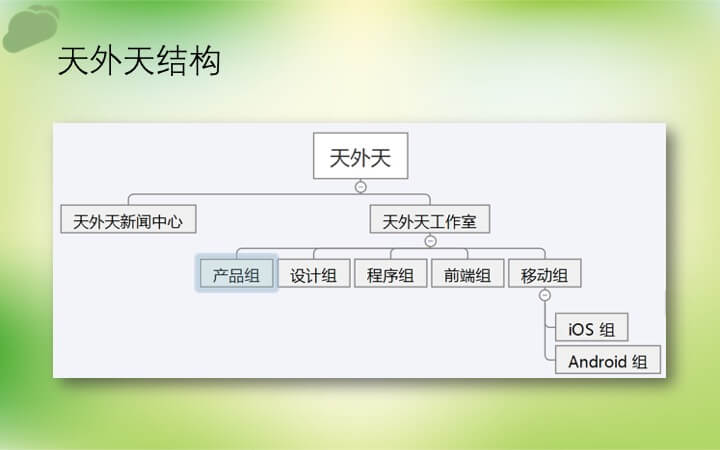Click the slide title 天外天结构
This screenshot has height=450, width=720.
139,61
